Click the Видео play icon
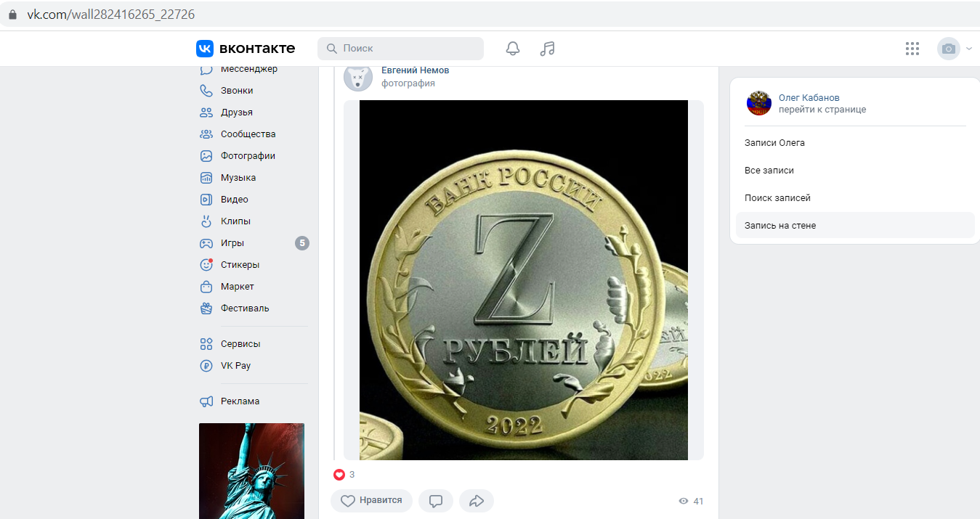Screen dimensions: 980x519 pyautogui.click(x=206, y=200)
